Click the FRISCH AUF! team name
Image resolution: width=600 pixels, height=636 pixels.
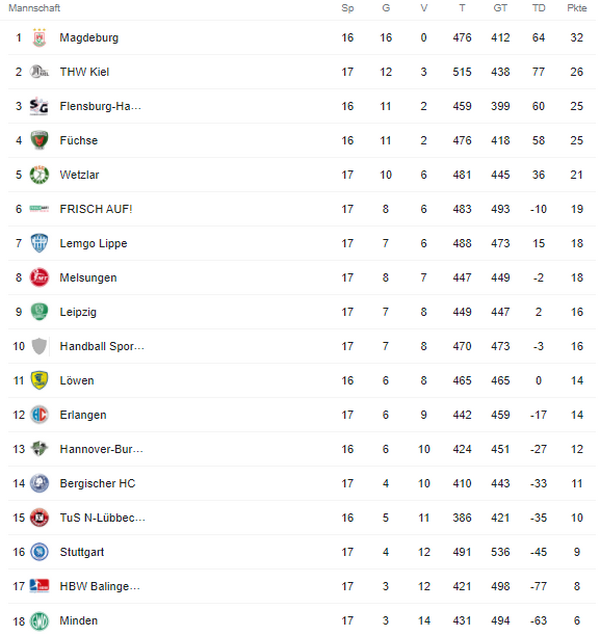click(x=96, y=209)
